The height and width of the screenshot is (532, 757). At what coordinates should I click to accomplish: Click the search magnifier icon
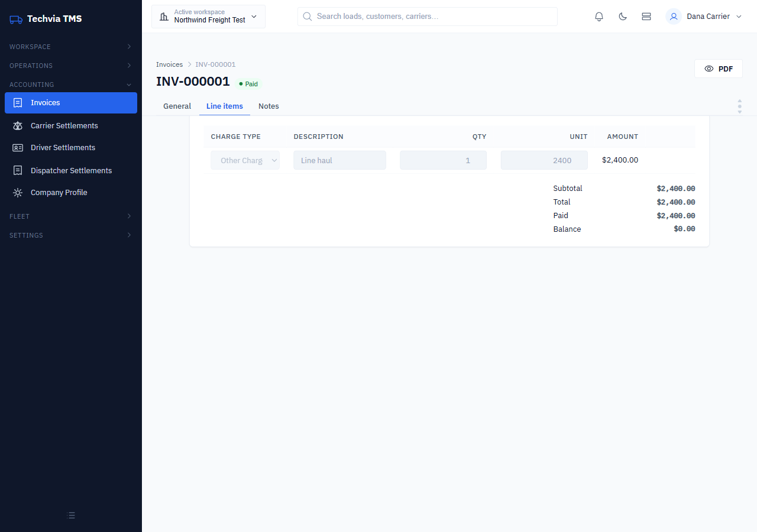click(308, 17)
